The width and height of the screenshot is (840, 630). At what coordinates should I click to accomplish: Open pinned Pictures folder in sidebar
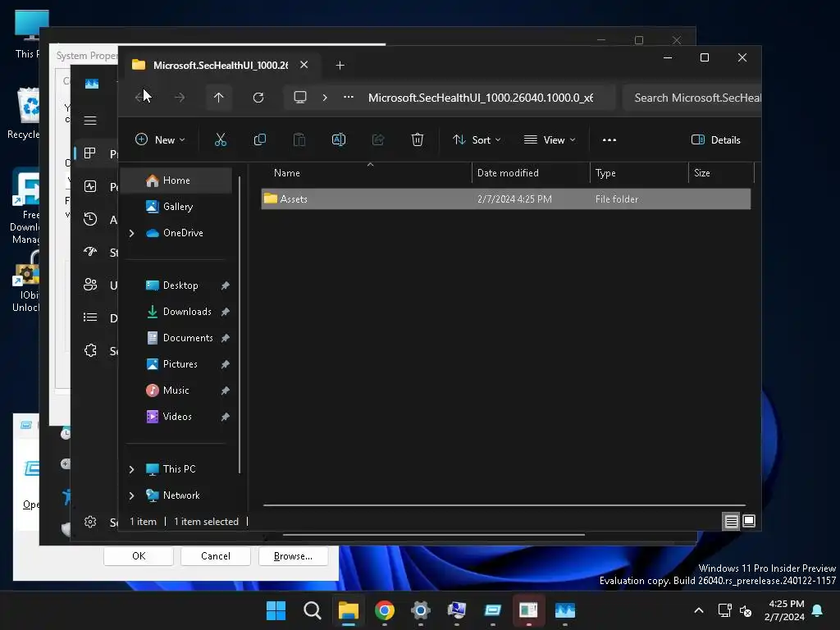[180, 364]
